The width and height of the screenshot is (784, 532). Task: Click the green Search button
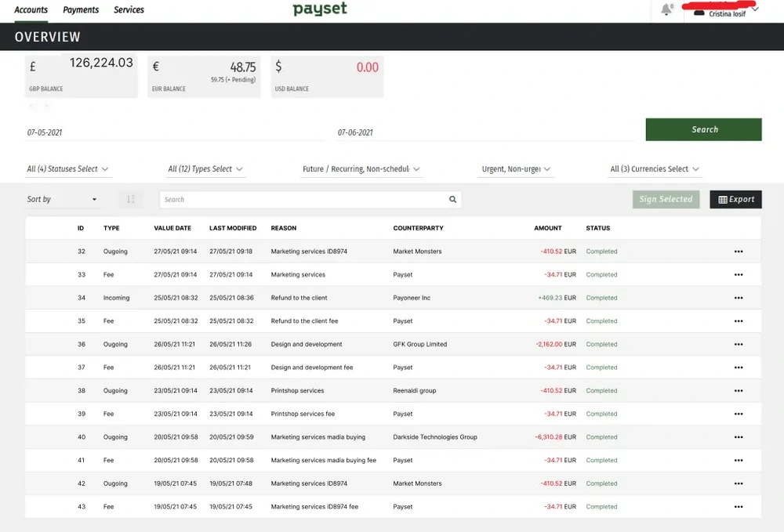pyautogui.click(x=703, y=129)
